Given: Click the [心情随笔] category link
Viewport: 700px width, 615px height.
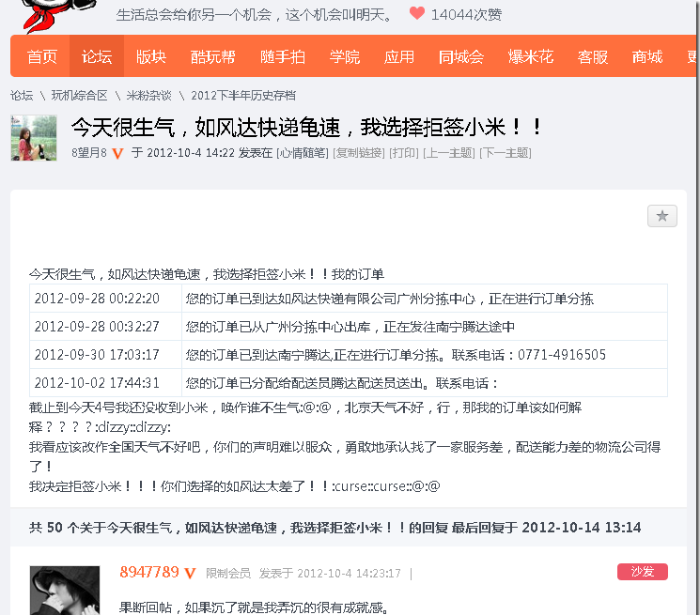Looking at the screenshot, I should tap(303, 153).
